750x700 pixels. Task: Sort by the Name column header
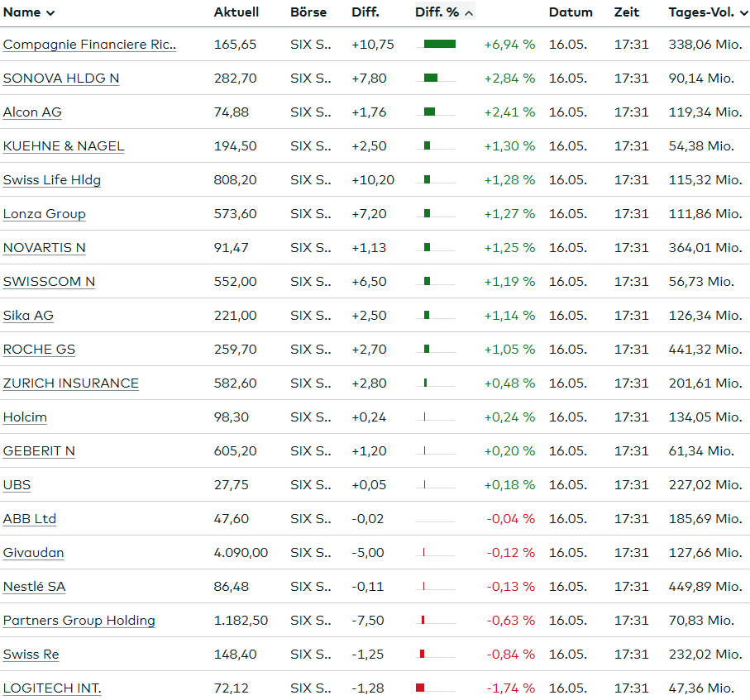tap(29, 12)
